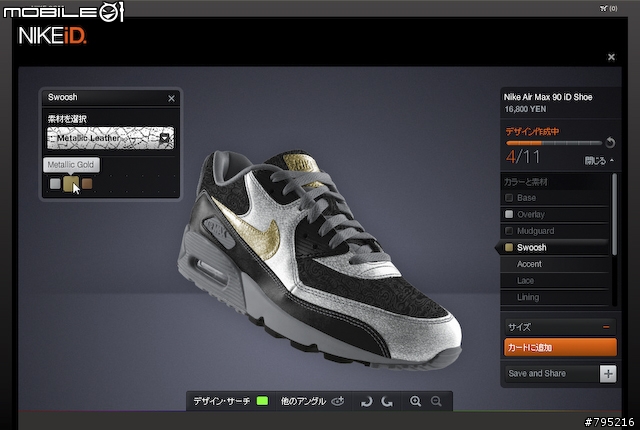Open the Metallic Leather material dropdown

click(x=111, y=138)
